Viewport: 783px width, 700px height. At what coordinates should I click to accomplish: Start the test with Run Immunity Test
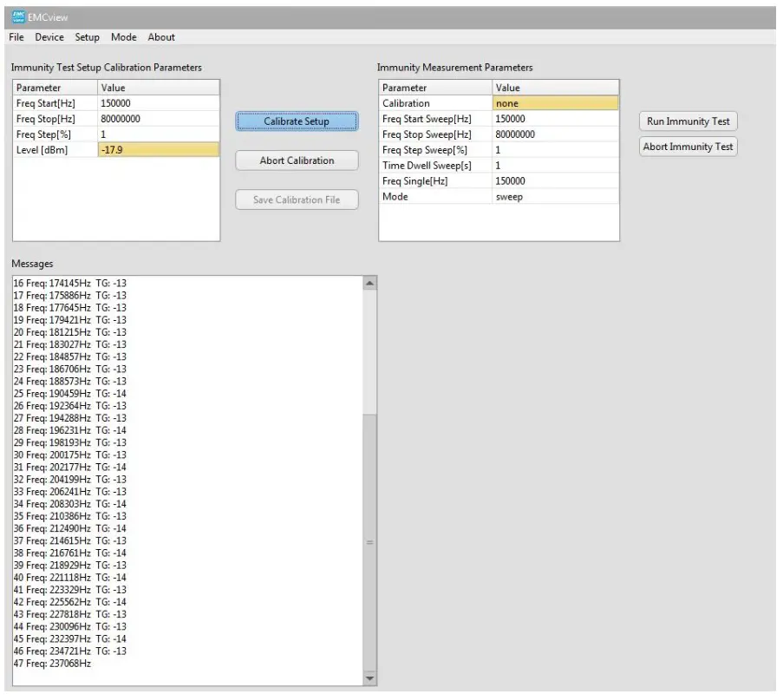click(688, 121)
